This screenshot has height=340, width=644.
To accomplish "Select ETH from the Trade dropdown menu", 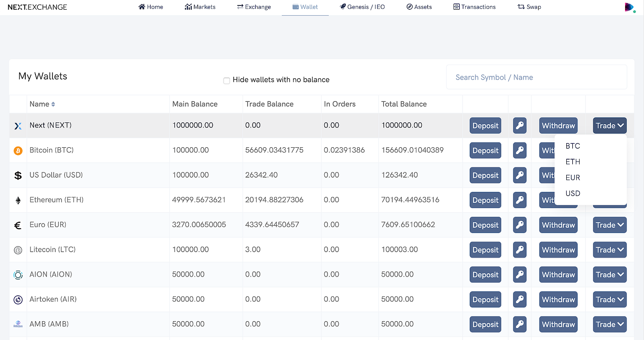I will (x=573, y=161).
